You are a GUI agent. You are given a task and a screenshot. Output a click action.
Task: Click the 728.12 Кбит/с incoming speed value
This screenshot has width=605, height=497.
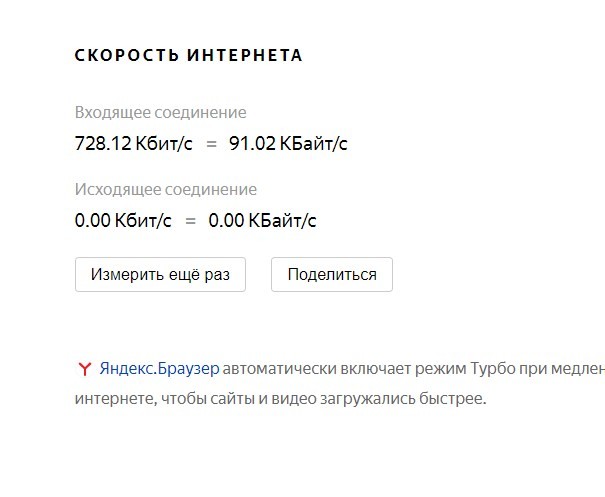click(134, 144)
